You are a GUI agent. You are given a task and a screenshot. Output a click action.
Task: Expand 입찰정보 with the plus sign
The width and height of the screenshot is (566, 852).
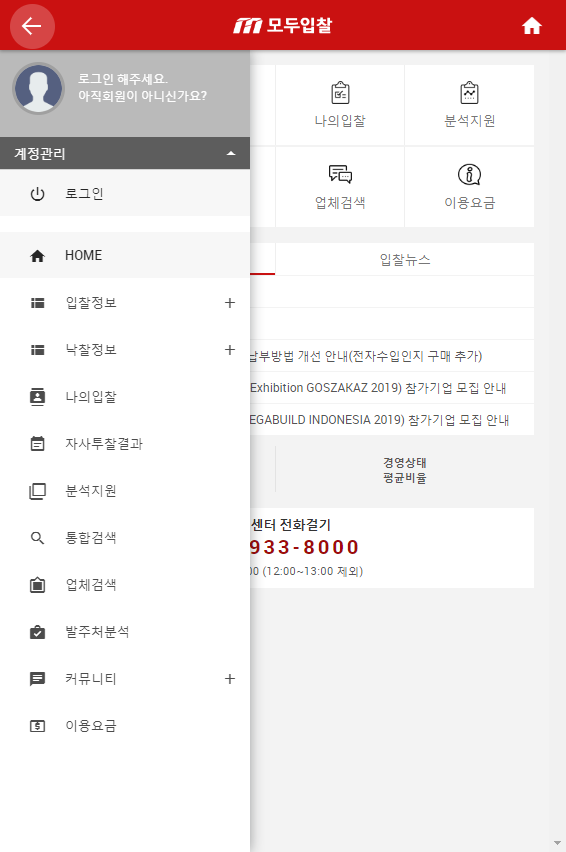230,303
